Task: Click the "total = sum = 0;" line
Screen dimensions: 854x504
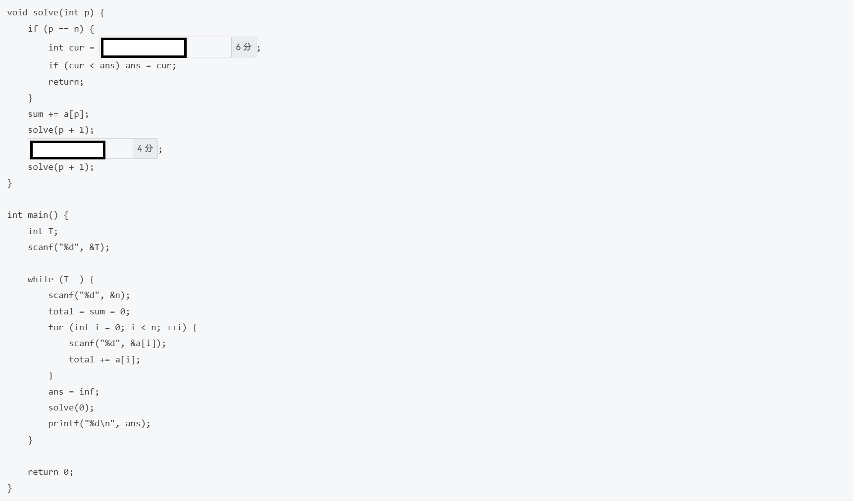Action: (89, 311)
